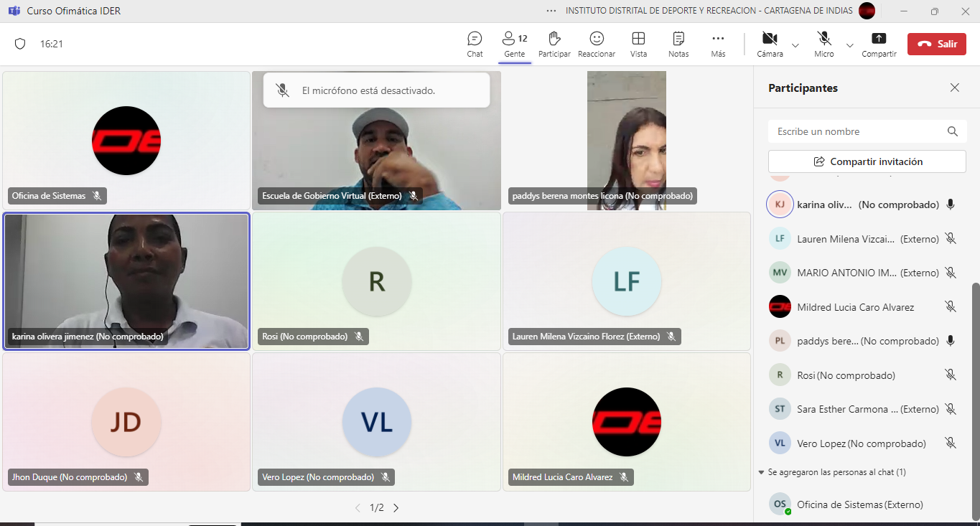Screen dimensions: 980x526
Task: Click the 'El micrófono está desactivado' notification
Action: (x=376, y=90)
